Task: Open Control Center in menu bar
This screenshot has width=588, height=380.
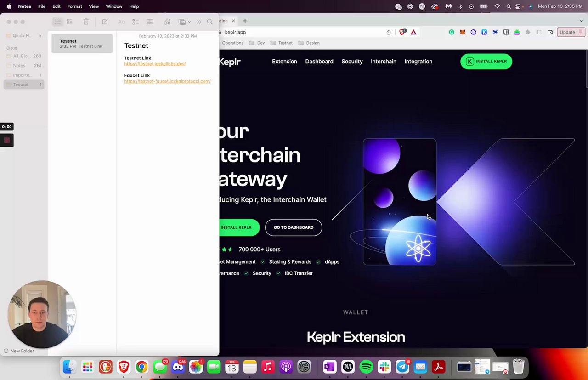Action: click(518, 6)
